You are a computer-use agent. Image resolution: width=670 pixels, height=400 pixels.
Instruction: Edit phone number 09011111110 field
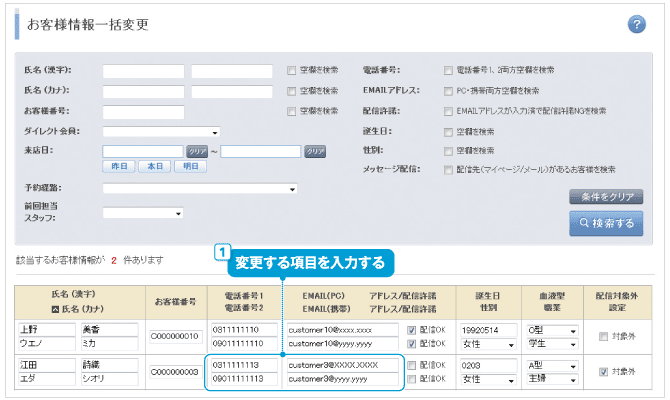(x=244, y=344)
